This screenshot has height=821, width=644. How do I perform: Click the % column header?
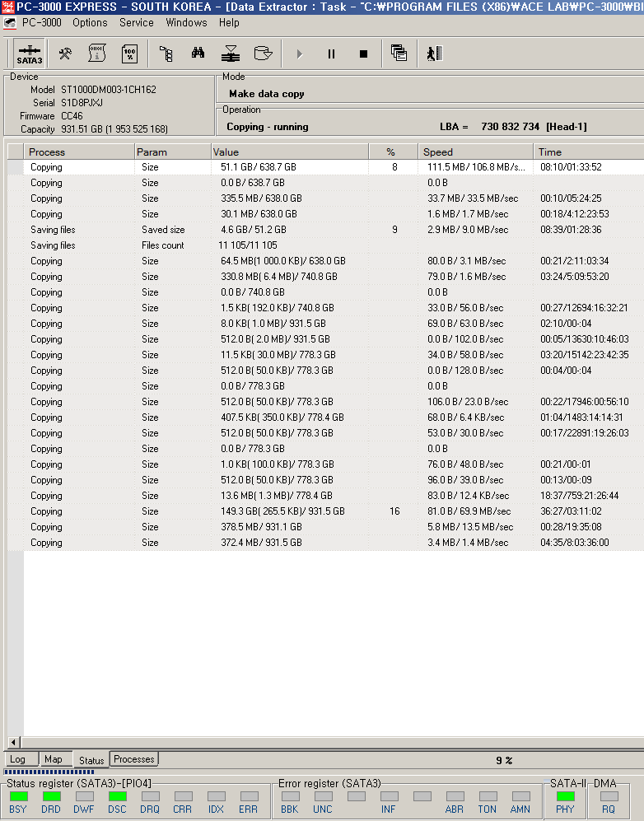coord(394,152)
